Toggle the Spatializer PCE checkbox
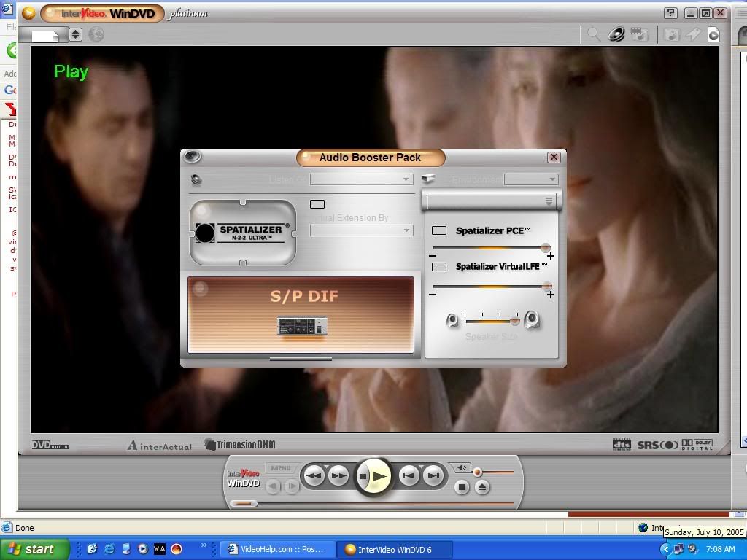 [438, 230]
